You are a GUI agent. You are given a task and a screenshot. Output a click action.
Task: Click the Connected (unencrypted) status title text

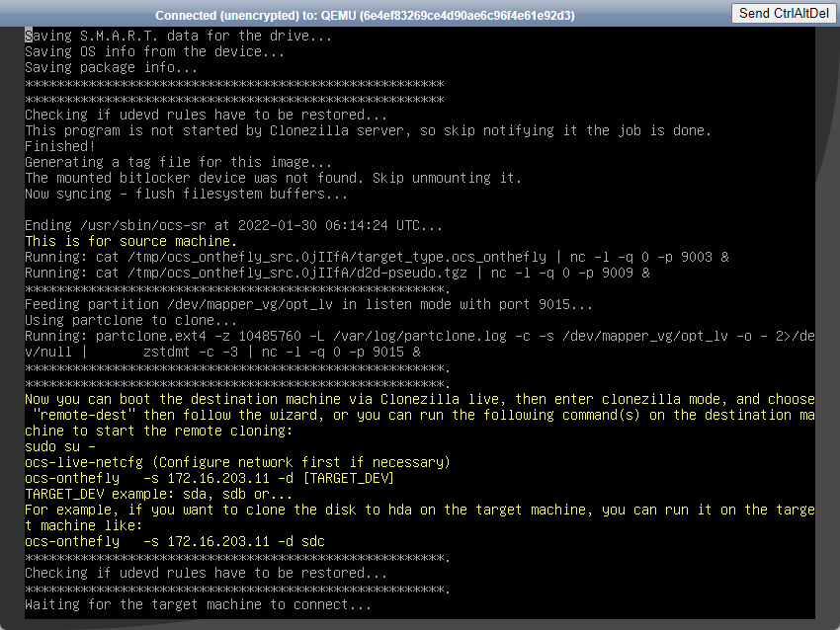pos(365,16)
